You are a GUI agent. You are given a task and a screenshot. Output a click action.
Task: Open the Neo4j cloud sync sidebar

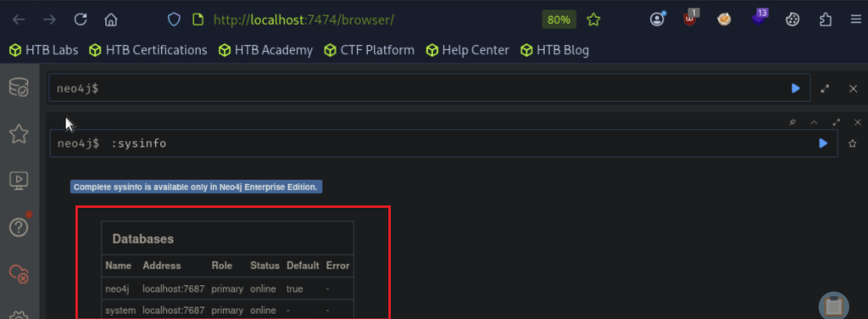pyautogui.click(x=19, y=273)
